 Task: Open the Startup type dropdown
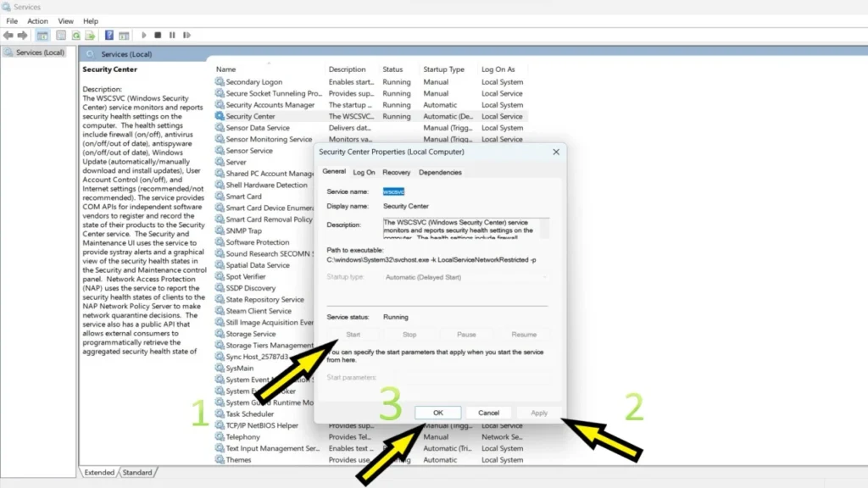[465, 277]
